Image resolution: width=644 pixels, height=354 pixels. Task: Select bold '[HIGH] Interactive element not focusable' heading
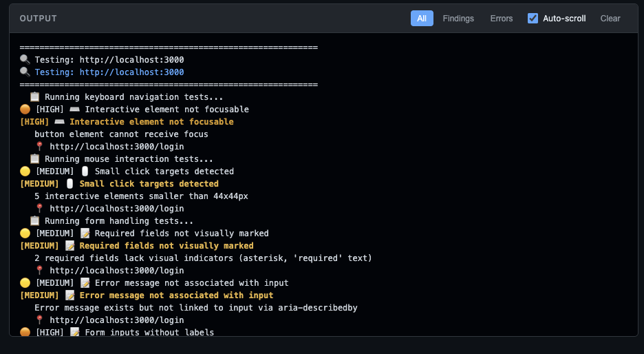(x=127, y=122)
